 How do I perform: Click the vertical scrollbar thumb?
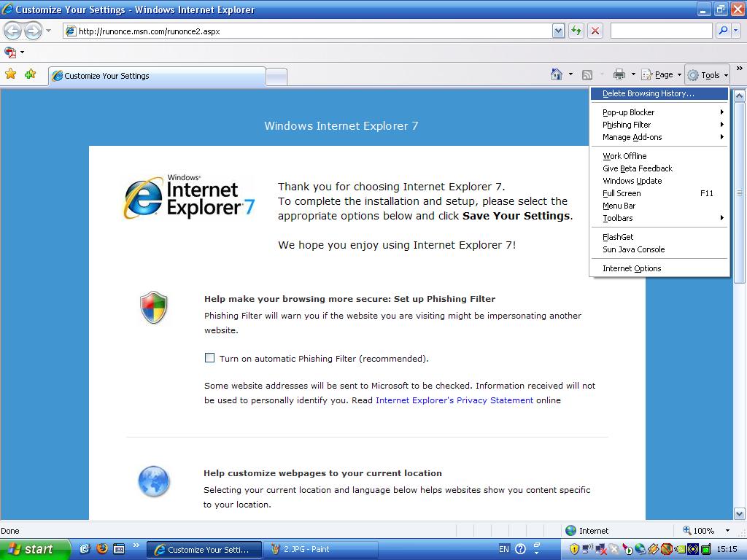coord(740,192)
